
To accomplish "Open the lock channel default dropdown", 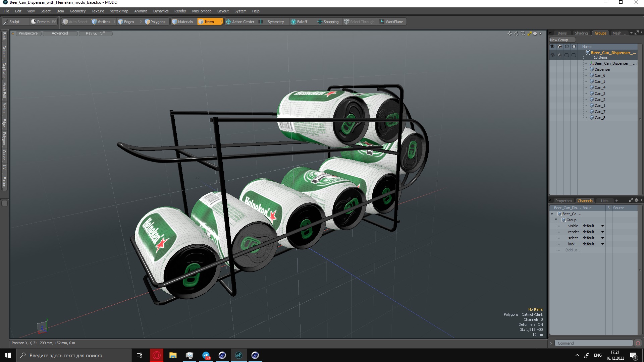I will click(x=593, y=244).
